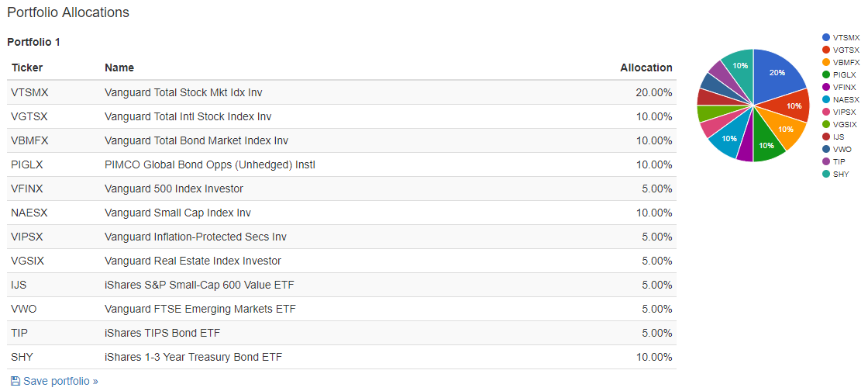Image resolution: width=868 pixels, height=391 pixels.
Task: Click the VTSMX legend color dot
Action: 825,37
